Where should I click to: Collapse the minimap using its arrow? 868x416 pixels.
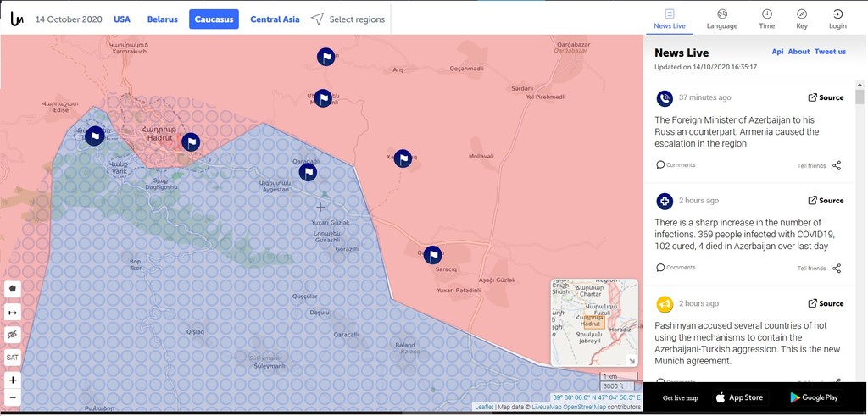[x=631, y=360]
